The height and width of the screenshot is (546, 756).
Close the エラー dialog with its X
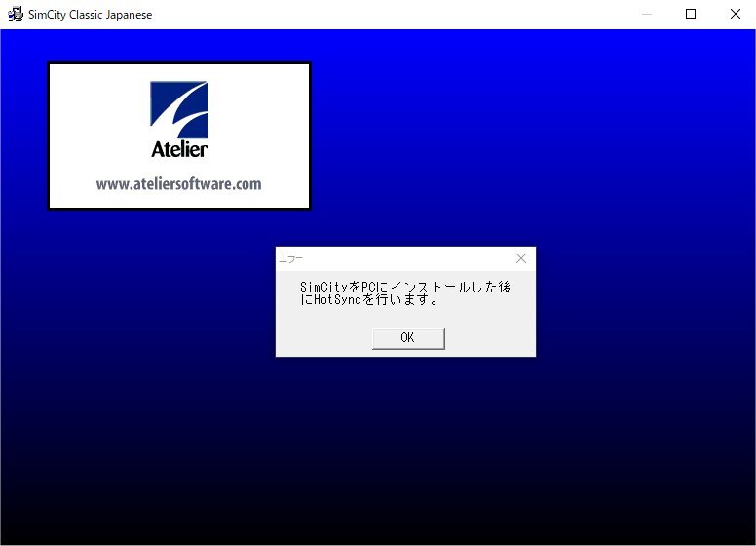pyautogui.click(x=521, y=258)
